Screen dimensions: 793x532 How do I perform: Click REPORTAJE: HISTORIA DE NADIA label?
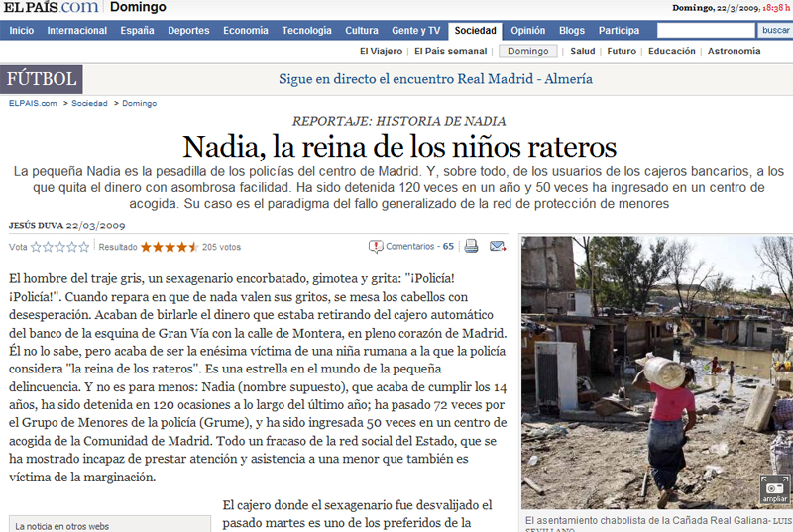399,121
